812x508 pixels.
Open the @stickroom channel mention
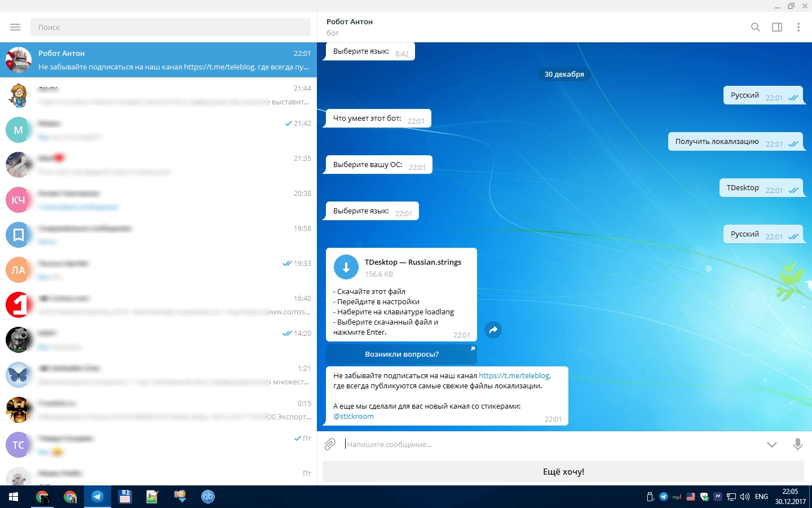pos(354,416)
